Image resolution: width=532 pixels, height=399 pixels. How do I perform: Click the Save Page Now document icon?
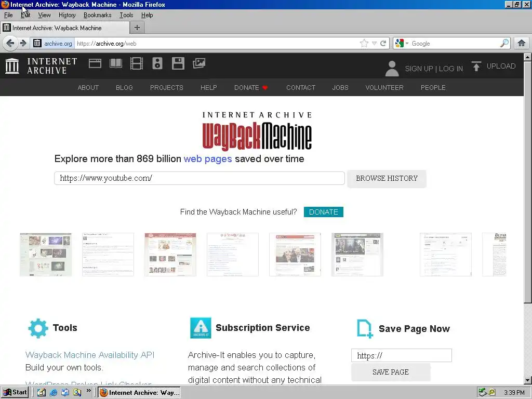coord(365,329)
